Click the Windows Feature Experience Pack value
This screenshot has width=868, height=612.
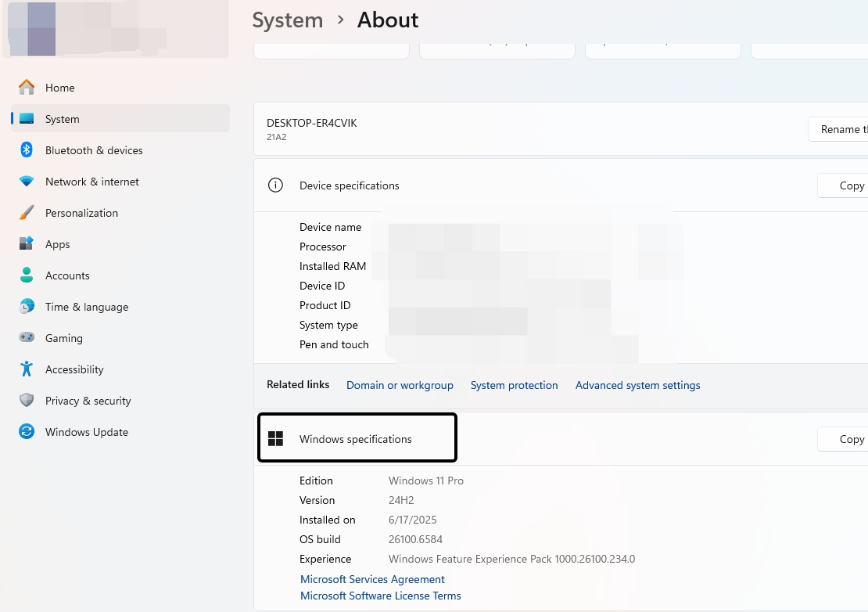[511, 559]
